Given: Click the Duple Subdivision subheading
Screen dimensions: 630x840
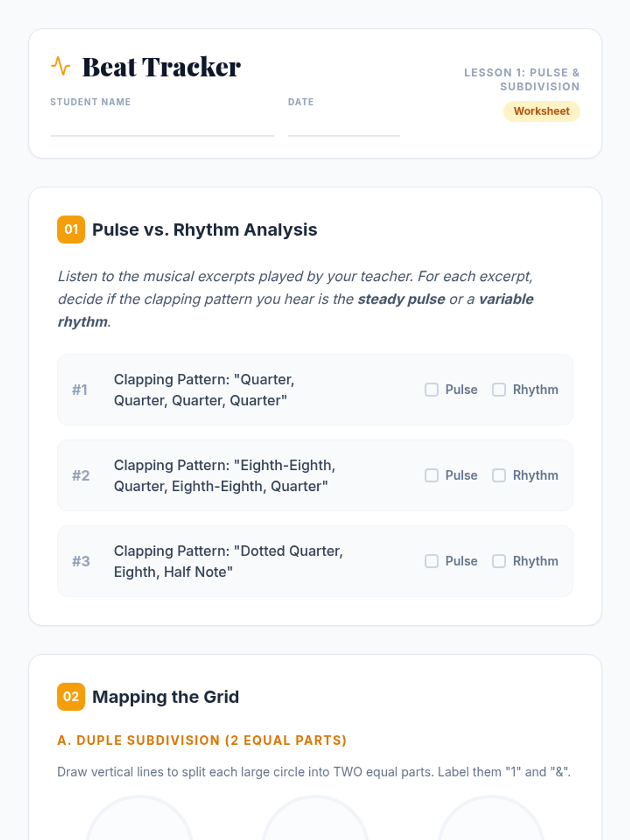Looking at the screenshot, I should point(202,740).
